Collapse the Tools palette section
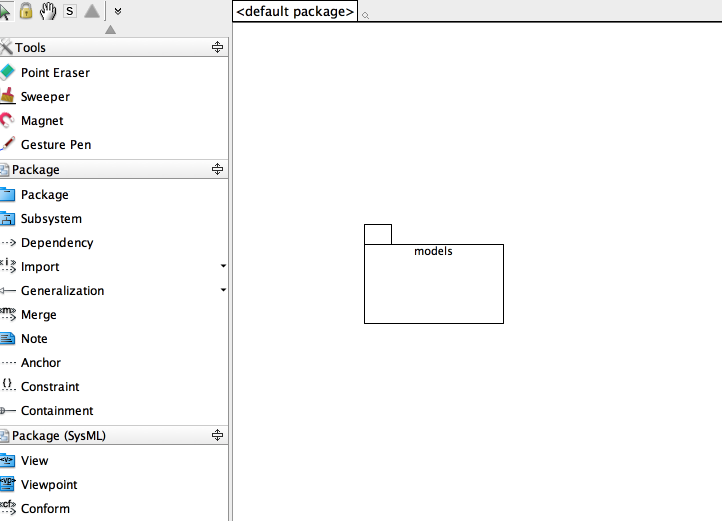 [217, 47]
